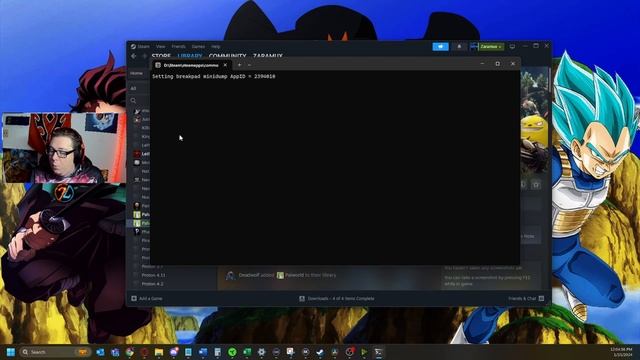
Task: Open the Windows Start menu
Action: 11,352
